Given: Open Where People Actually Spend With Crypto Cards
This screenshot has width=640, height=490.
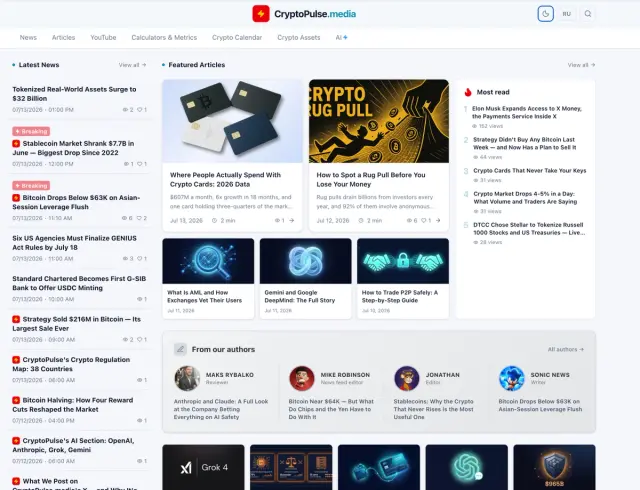Looking at the screenshot, I should point(225,180).
